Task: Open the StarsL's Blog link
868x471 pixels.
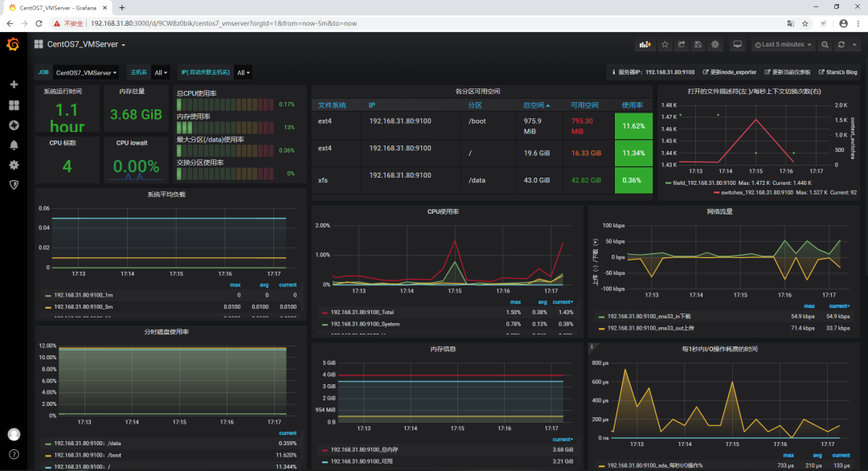Action: pos(837,72)
